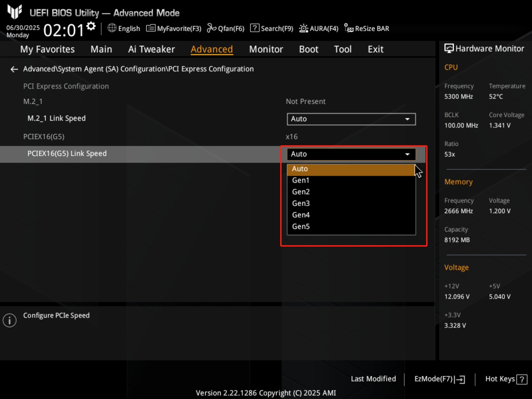This screenshot has height=399, width=532.
Task: Switch to EzMode(F7)
Action: click(x=439, y=379)
